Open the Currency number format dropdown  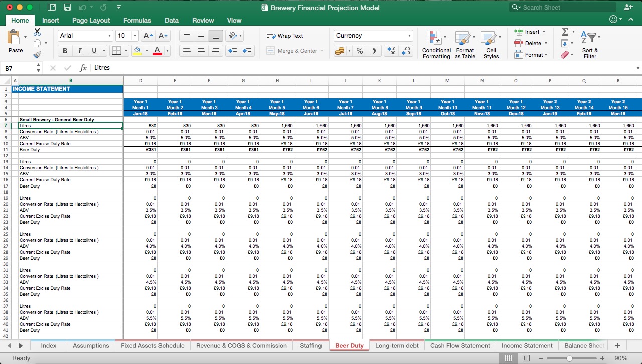point(410,36)
